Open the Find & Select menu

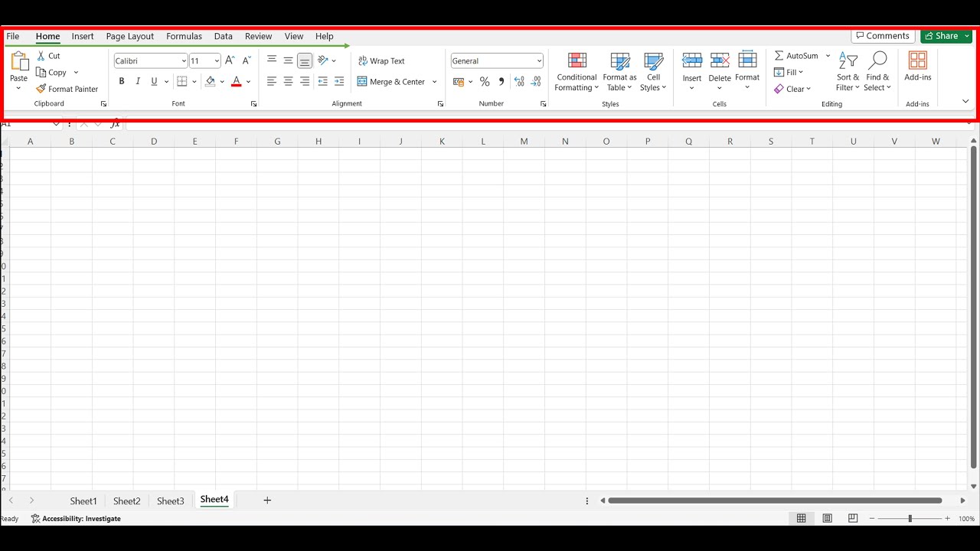tap(878, 72)
